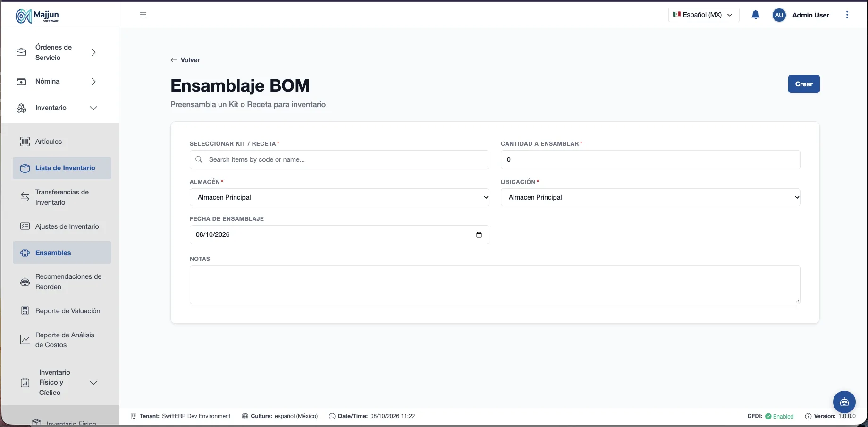The image size is (868, 427).
Task: Open the chatbot assistant floating button
Action: point(844,402)
